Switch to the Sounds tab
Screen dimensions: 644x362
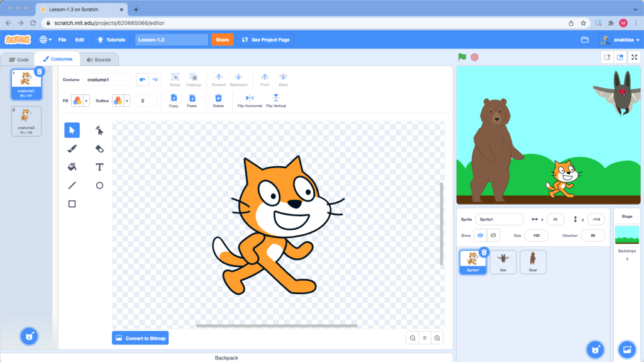click(99, 60)
